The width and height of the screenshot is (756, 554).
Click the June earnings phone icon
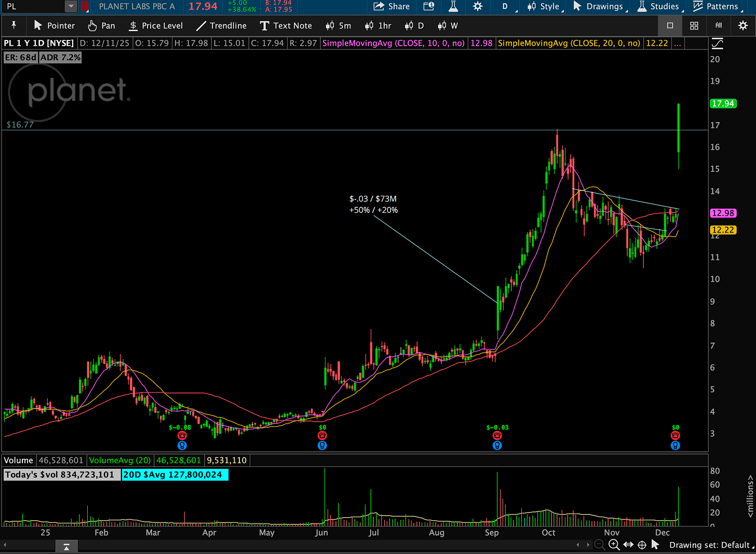322,436
